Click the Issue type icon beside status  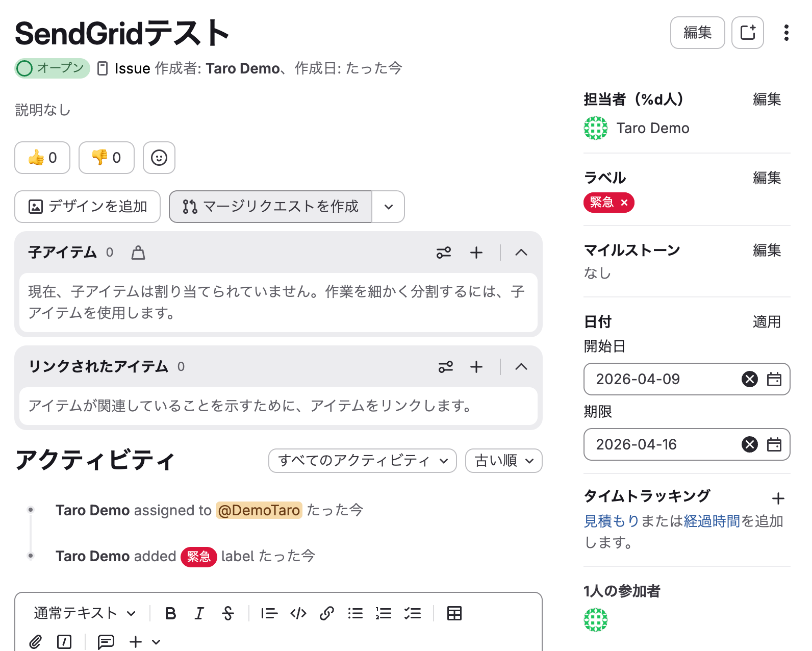click(103, 68)
